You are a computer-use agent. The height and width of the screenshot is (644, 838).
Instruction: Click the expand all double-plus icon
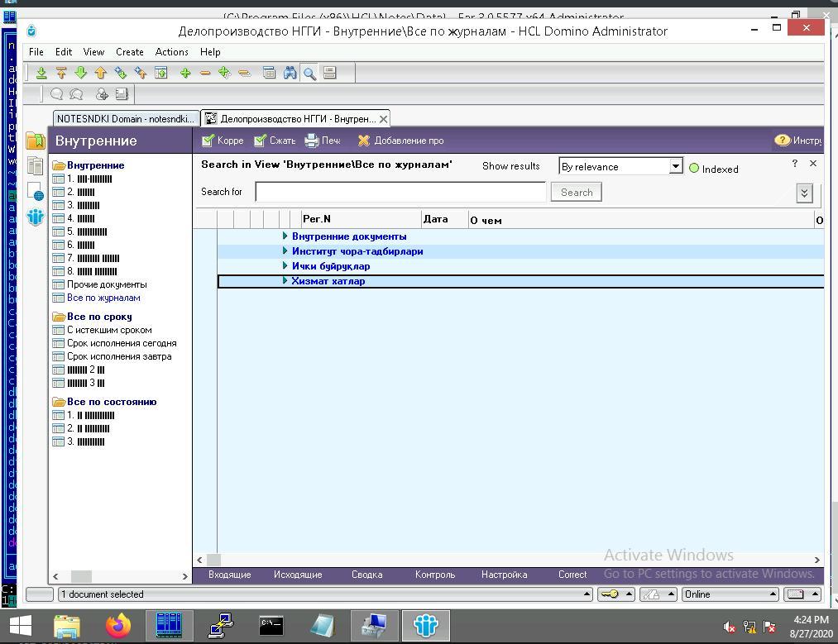click(x=224, y=73)
